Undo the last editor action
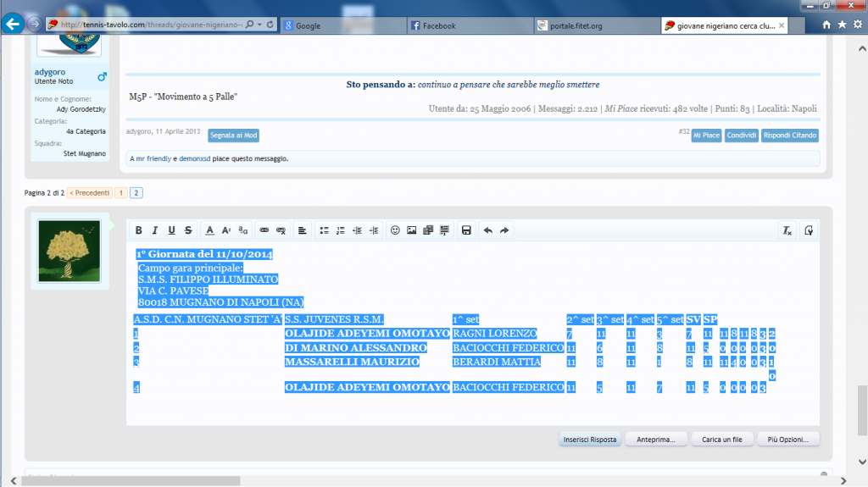This screenshot has width=868, height=487. tap(487, 230)
